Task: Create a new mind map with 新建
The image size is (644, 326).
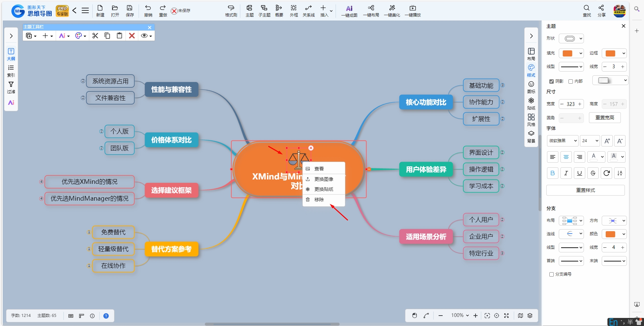Action: click(x=100, y=11)
